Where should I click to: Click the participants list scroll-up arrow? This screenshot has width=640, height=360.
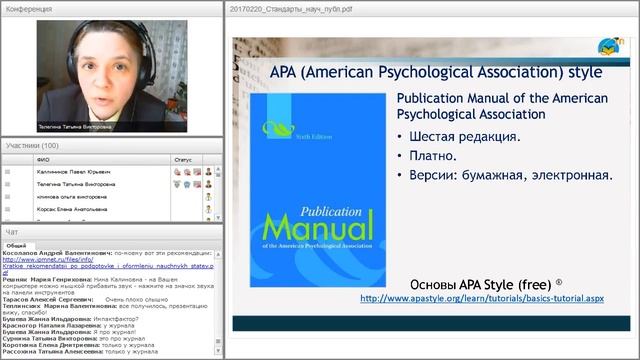tap(218, 169)
